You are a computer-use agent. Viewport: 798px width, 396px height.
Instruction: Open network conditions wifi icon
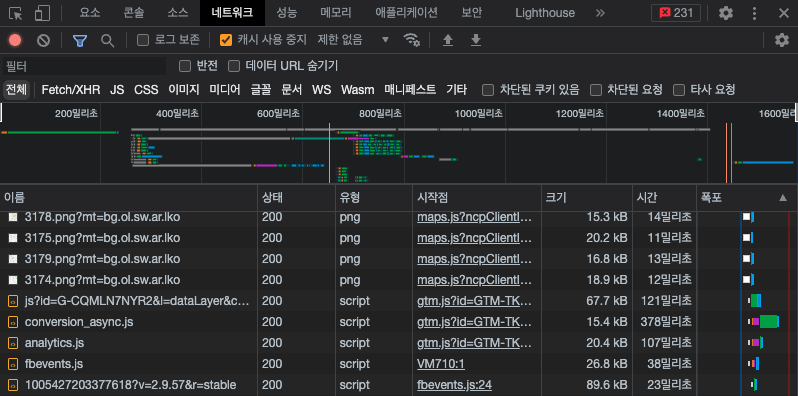(x=411, y=40)
